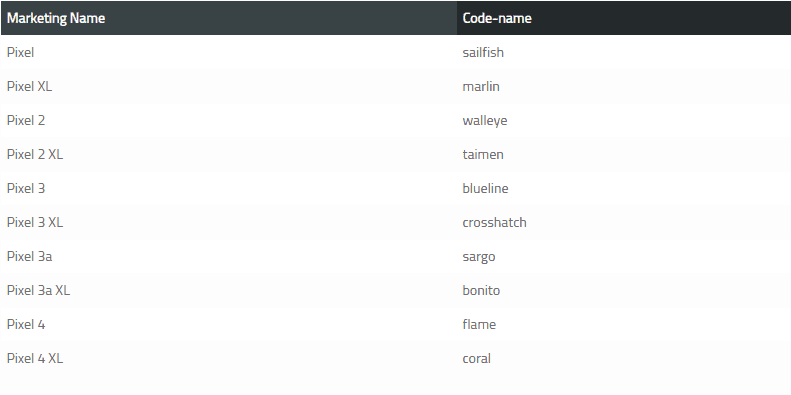This screenshot has height=395, width=791.
Task: Select the Pixel 3a XL row
Action: click(396, 290)
